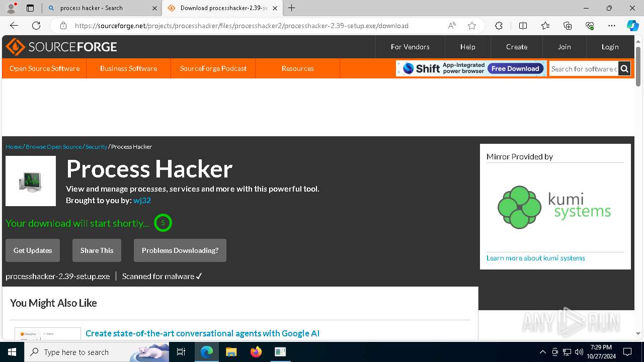Open wj32 author link
The width and height of the screenshot is (644, 362).
click(x=142, y=200)
